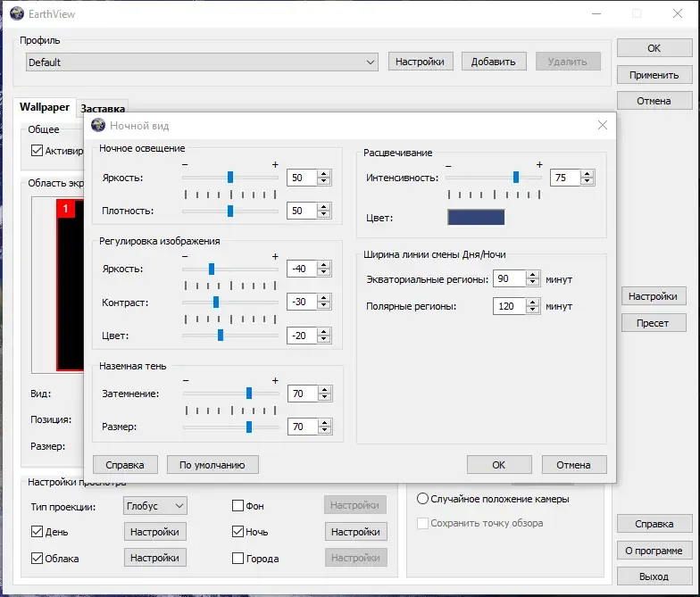This screenshot has height=597, width=700.
Task: Switch to the Wallpaper tab
Action: (x=45, y=107)
